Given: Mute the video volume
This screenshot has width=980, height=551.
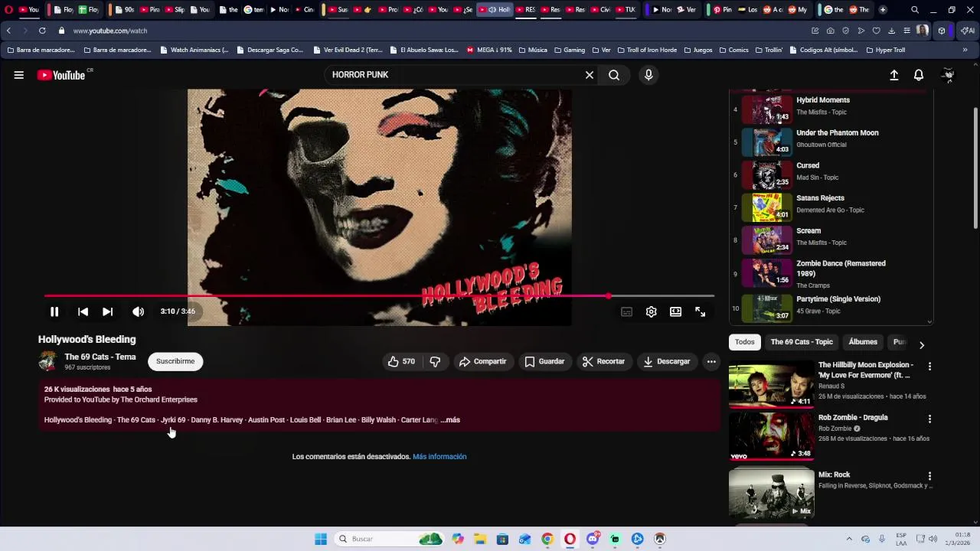Looking at the screenshot, I should pos(138,311).
